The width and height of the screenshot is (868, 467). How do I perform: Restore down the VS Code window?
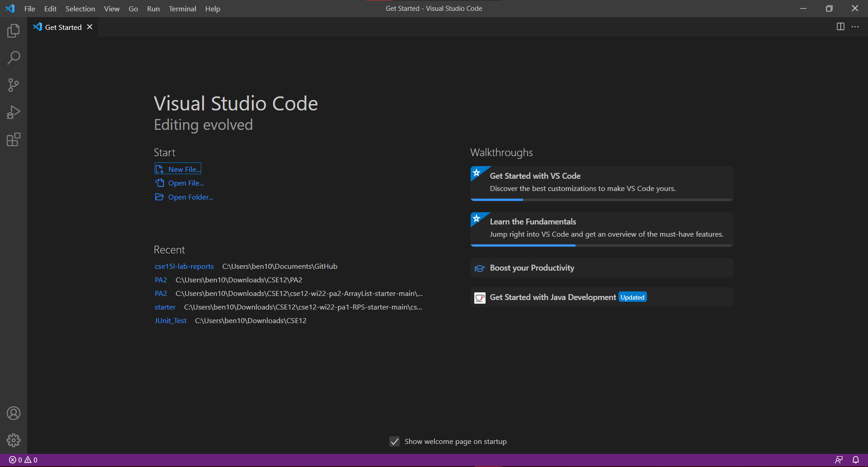(x=829, y=9)
